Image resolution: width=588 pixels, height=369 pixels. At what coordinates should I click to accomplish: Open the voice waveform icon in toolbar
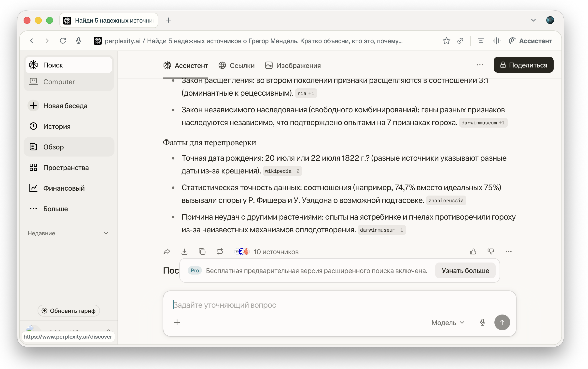coord(496,41)
